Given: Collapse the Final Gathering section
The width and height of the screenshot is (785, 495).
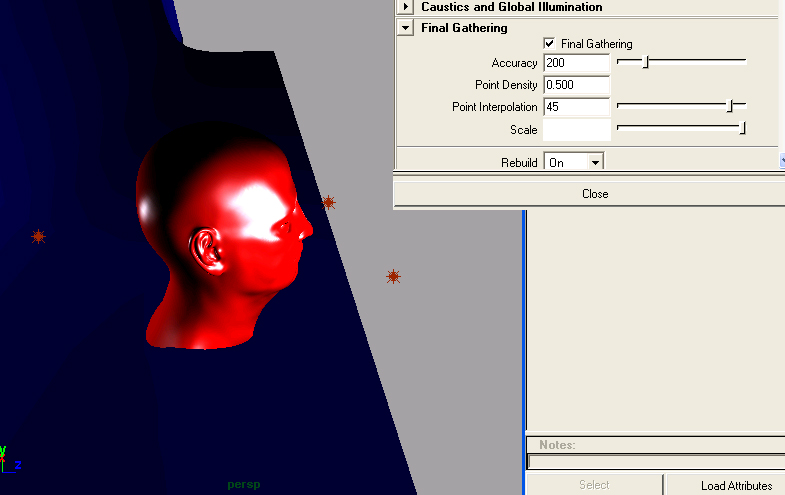Looking at the screenshot, I should (406, 28).
